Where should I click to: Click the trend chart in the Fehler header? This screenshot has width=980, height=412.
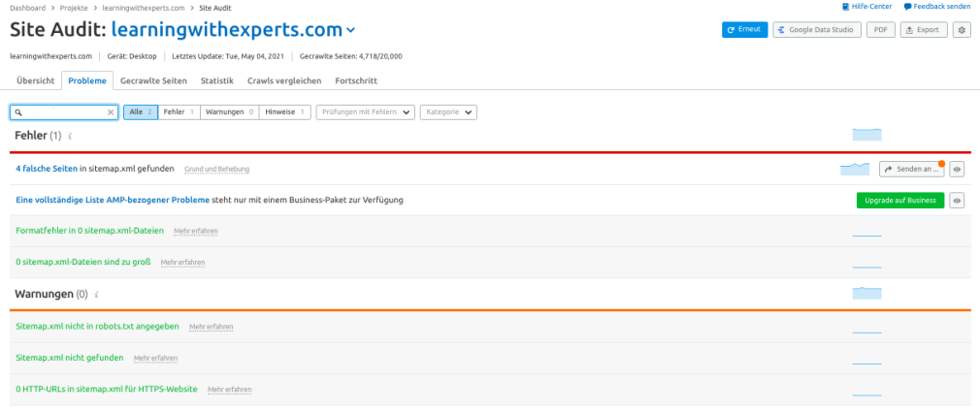tap(866, 134)
